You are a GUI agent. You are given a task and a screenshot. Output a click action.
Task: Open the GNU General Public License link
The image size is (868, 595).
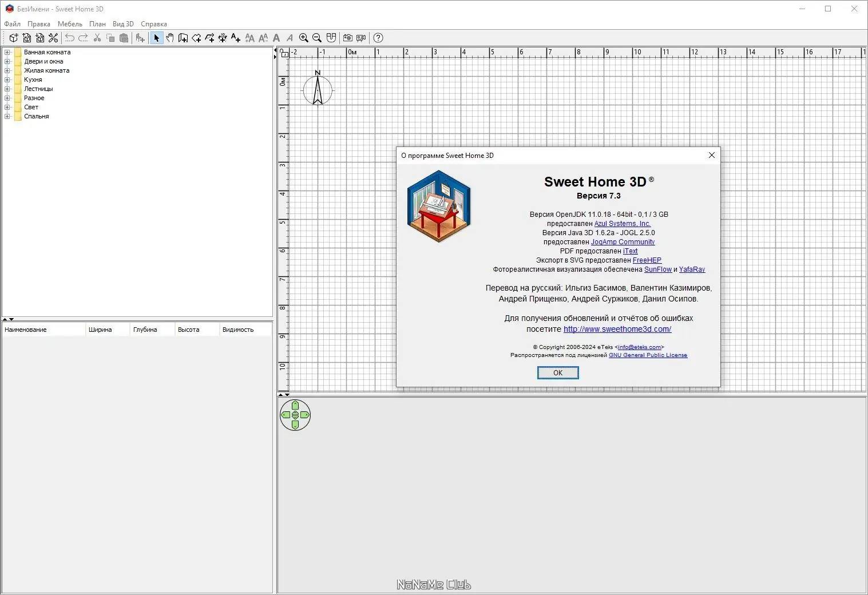(x=648, y=355)
